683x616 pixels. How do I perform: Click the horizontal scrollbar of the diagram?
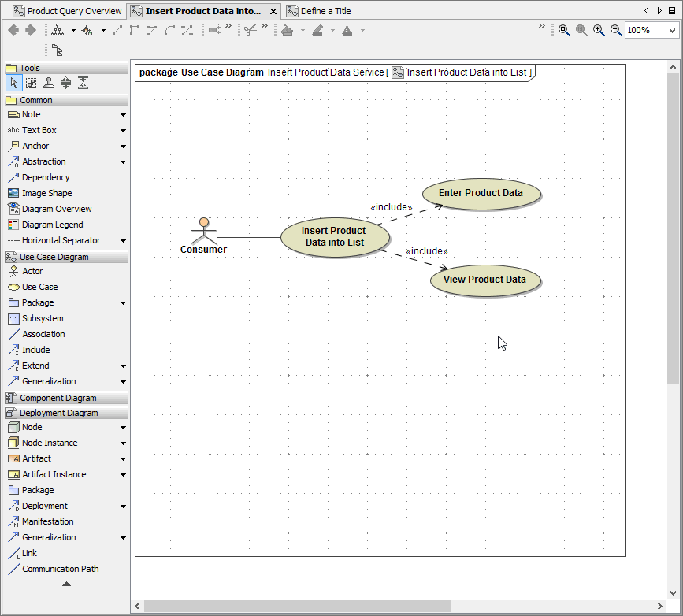(x=296, y=606)
